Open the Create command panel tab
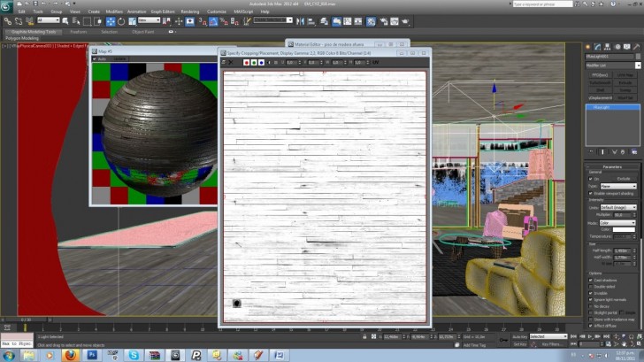This screenshot has width=644, height=362. coord(587,47)
